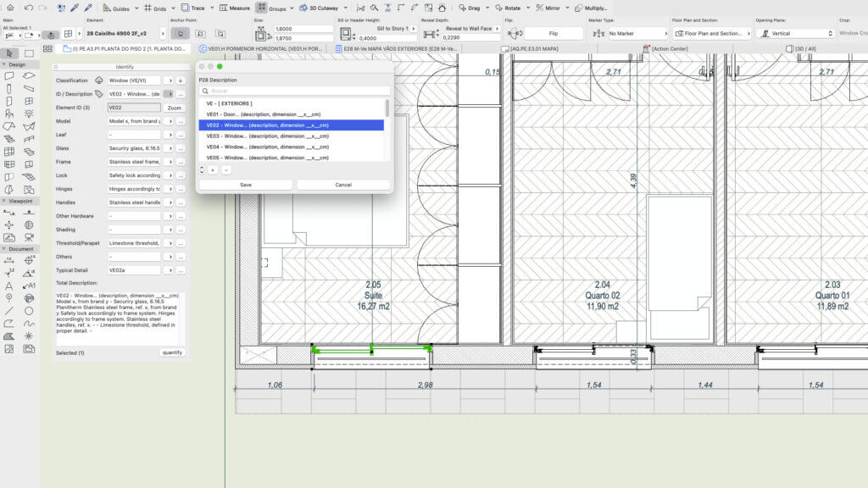This screenshot has width=868, height=488.
Task: Click Cancel in P28 Description dialog
Action: pos(343,185)
